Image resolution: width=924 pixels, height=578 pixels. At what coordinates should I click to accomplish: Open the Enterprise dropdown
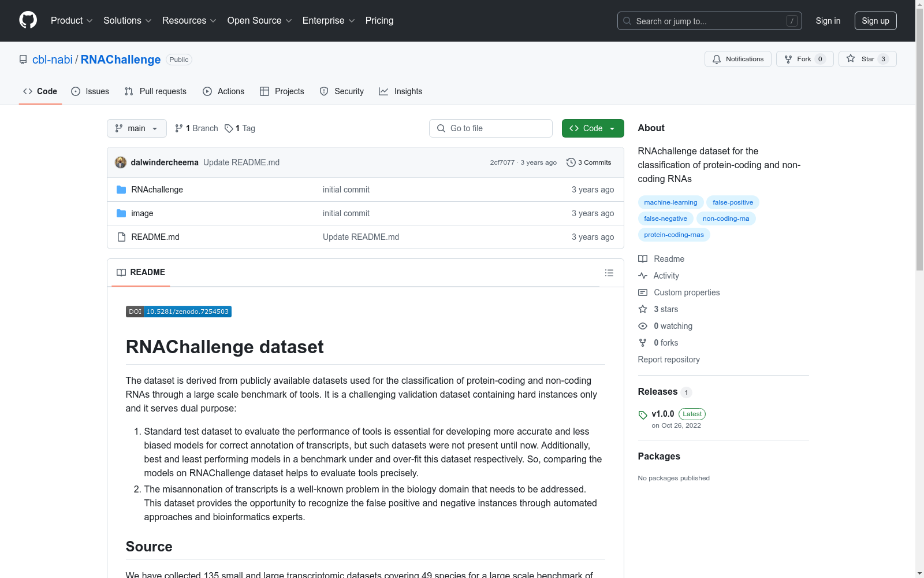(329, 21)
